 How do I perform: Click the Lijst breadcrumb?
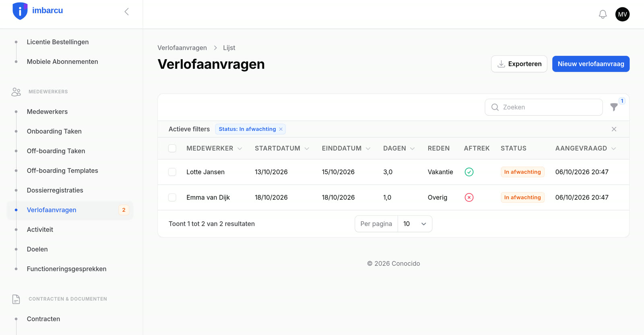(x=229, y=48)
